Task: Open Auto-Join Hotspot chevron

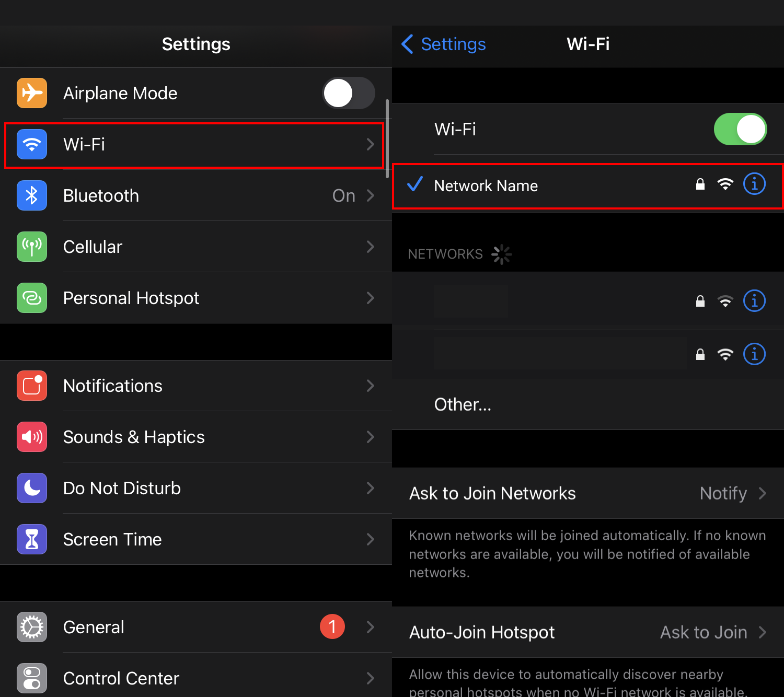Action: 763,632
